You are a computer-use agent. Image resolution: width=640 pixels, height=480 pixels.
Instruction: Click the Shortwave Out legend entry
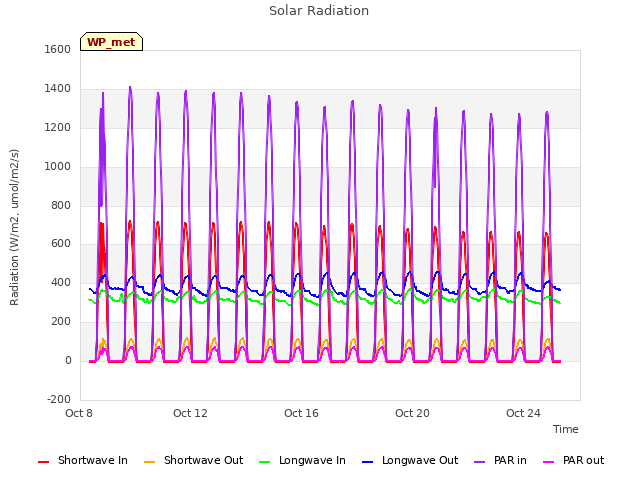(193, 460)
